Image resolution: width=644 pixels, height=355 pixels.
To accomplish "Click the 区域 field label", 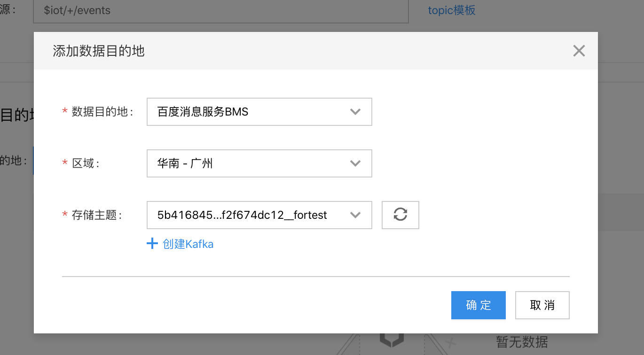I will [x=86, y=163].
